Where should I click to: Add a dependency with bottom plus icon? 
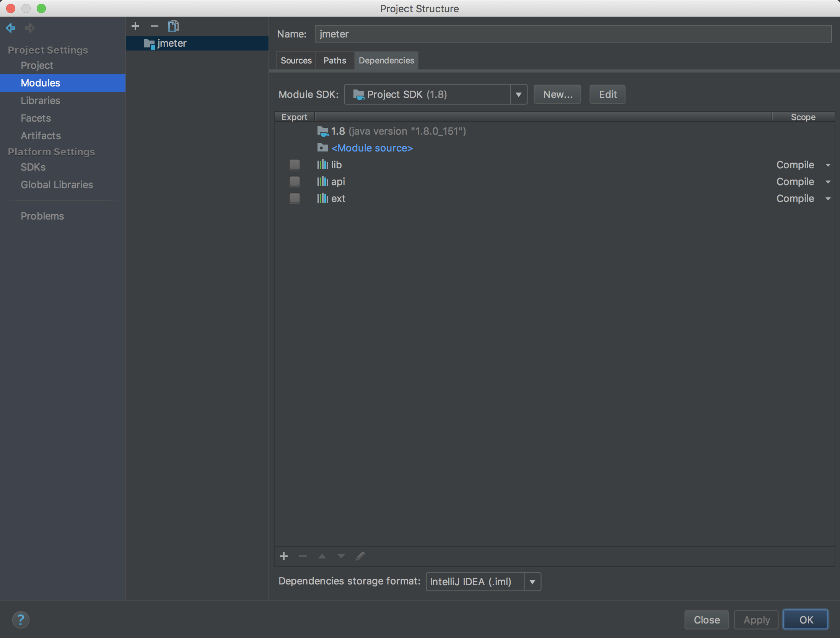point(284,556)
